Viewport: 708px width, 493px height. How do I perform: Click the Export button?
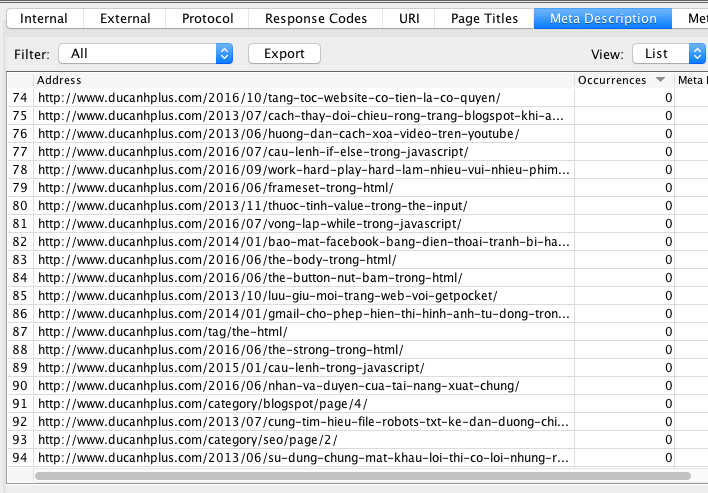tap(284, 54)
